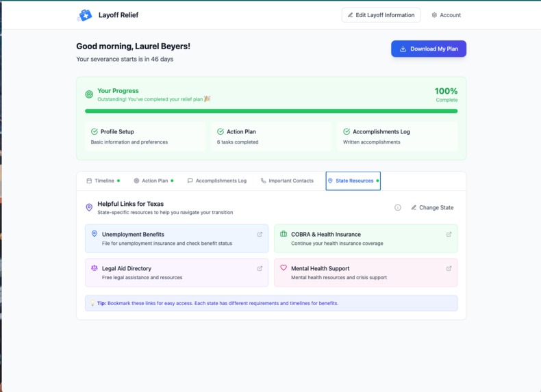
Task: Click the info circle icon near Change State
Action: tap(397, 207)
